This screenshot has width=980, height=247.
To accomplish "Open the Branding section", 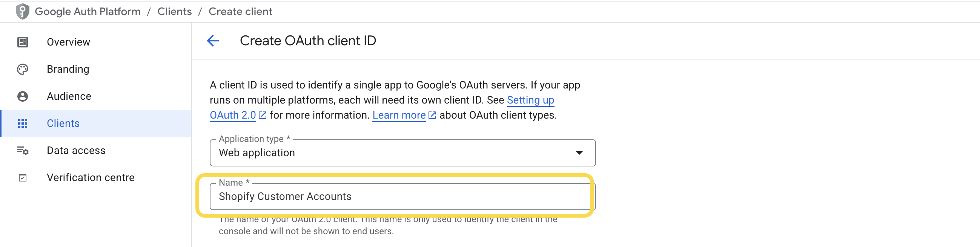I will [95, 69].
